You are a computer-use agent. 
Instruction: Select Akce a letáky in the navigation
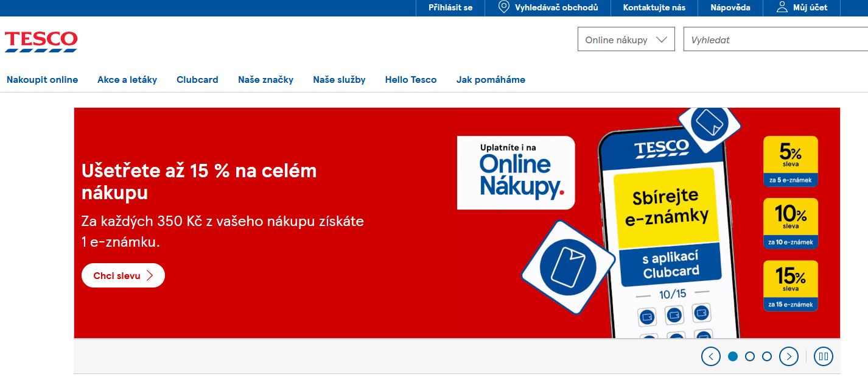click(x=127, y=80)
